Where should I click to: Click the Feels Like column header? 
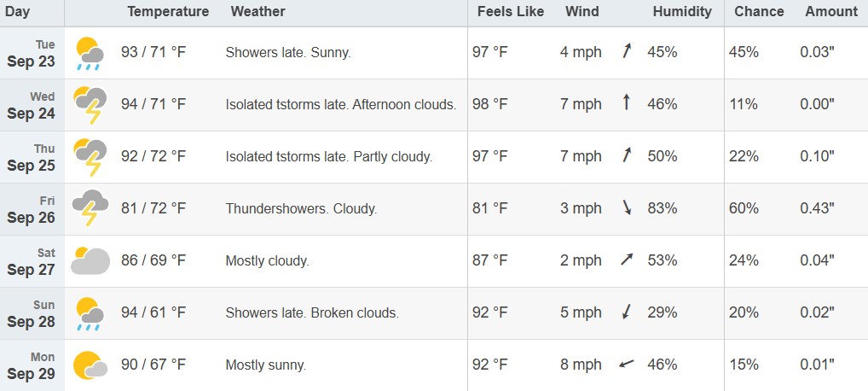coord(511,12)
